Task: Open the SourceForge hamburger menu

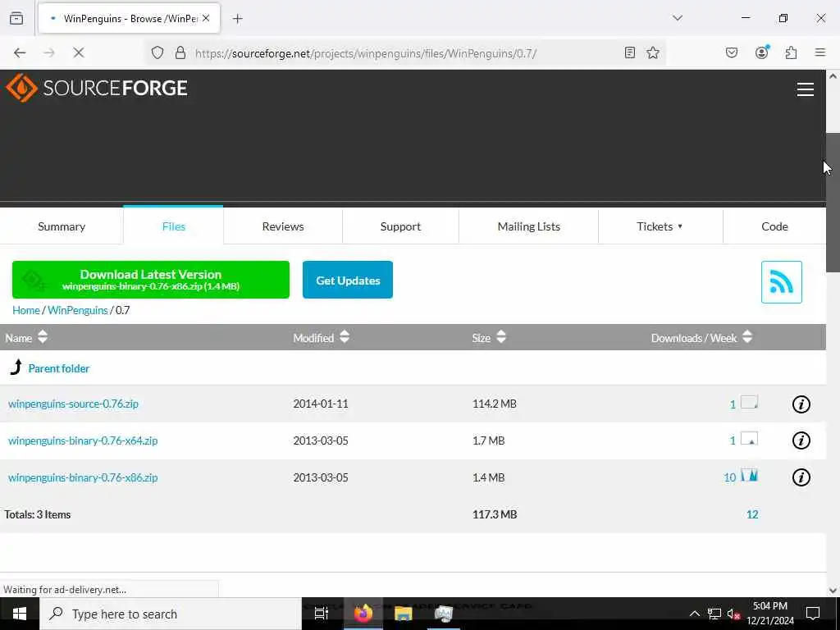Action: coord(806,89)
